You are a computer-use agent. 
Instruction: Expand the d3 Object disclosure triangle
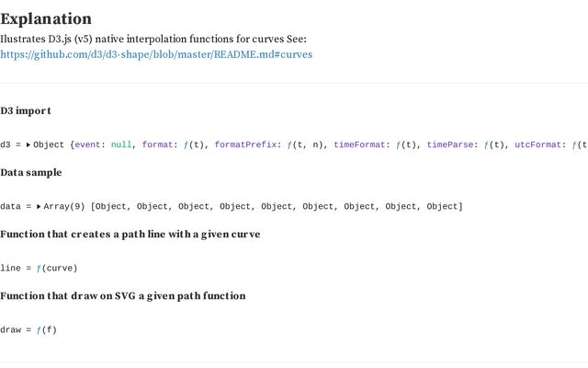[28, 144]
